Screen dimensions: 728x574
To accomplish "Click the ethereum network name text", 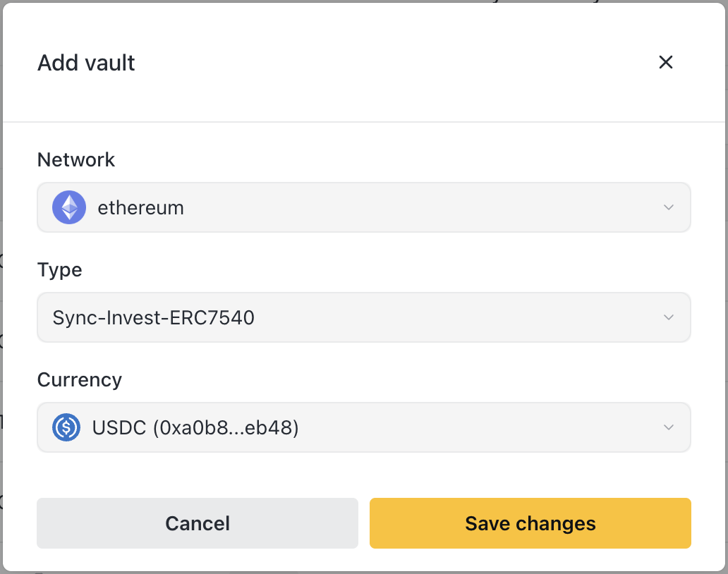I will (140, 208).
